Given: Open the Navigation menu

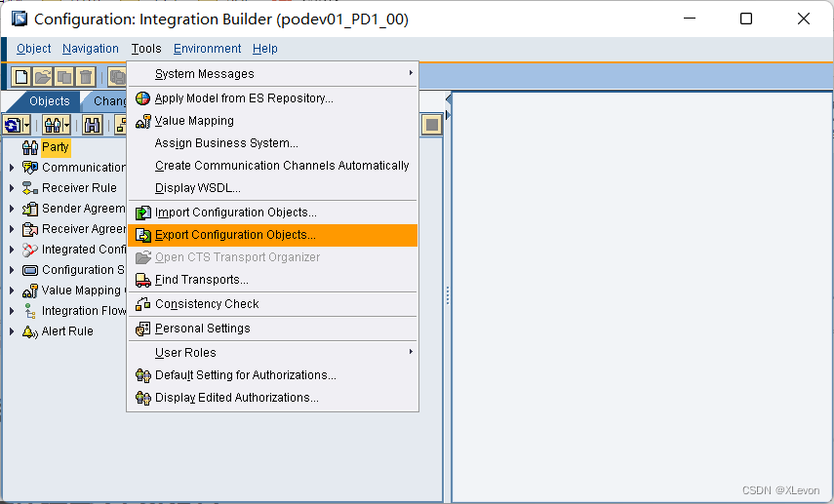Looking at the screenshot, I should pyautogui.click(x=91, y=49).
